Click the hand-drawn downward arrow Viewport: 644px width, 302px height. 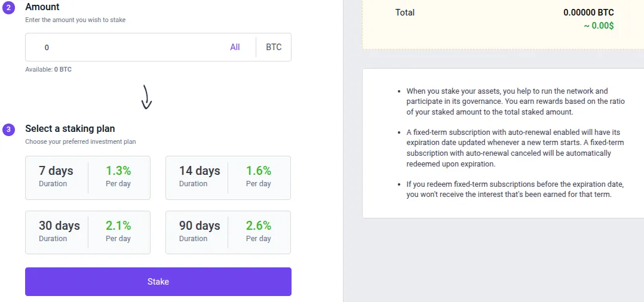(146, 97)
